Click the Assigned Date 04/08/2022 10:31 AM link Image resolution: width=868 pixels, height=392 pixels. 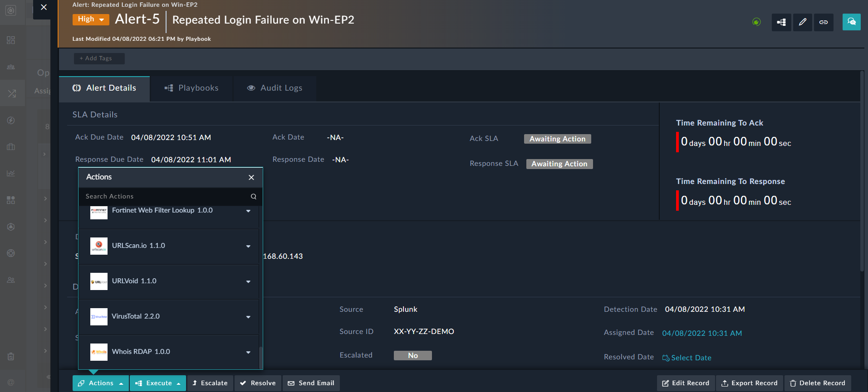coord(702,333)
